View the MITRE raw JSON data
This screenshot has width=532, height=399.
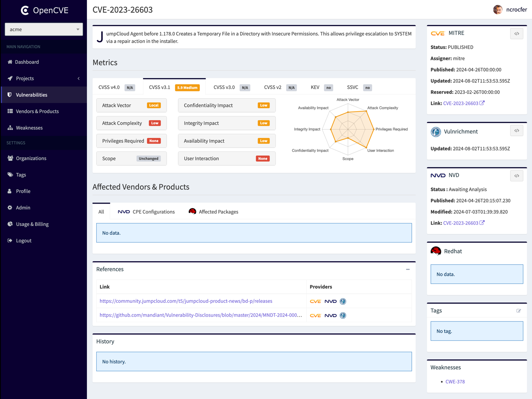point(517,33)
